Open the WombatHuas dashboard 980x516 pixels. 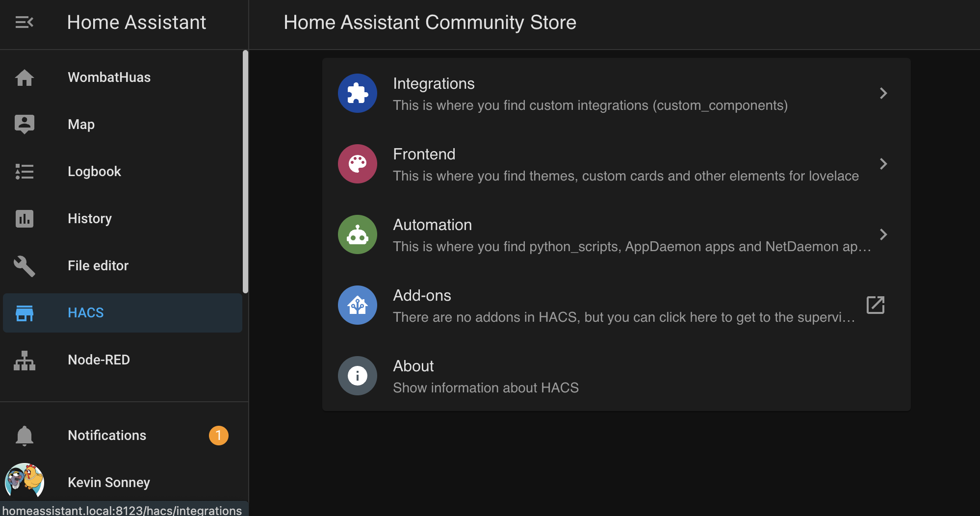[x=123, y=77]
